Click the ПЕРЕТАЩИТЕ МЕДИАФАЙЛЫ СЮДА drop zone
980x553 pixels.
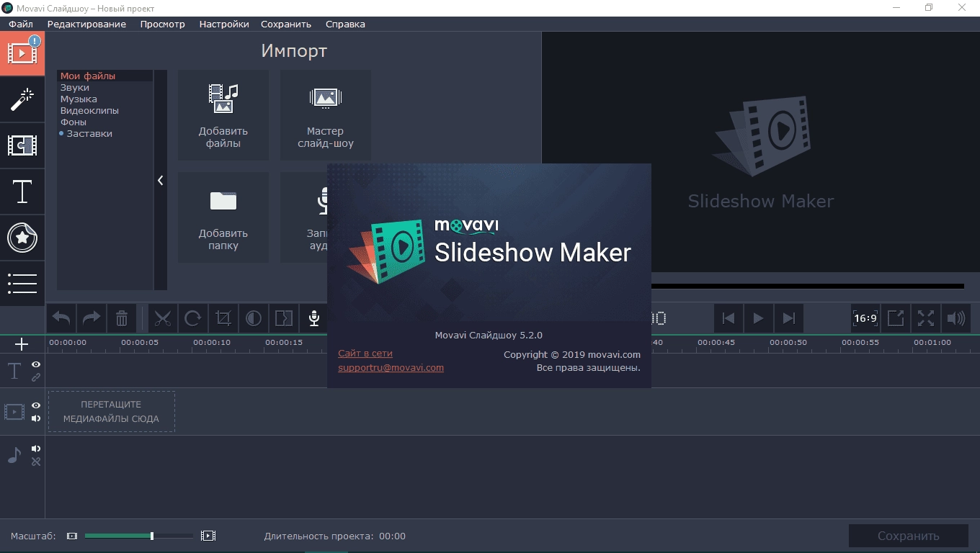tap(112, 411)
